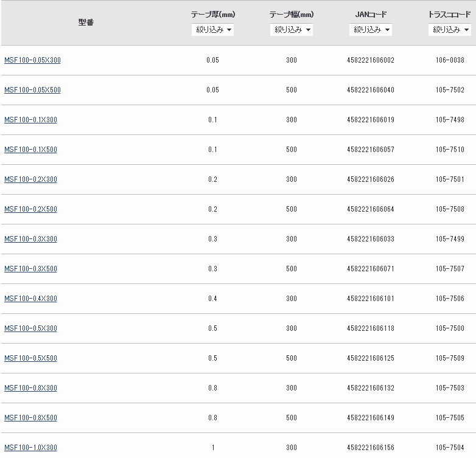This screenshot has width=476, height=458.
Task: Click the MSF100-0.3X500 model link
Action: 30,269
